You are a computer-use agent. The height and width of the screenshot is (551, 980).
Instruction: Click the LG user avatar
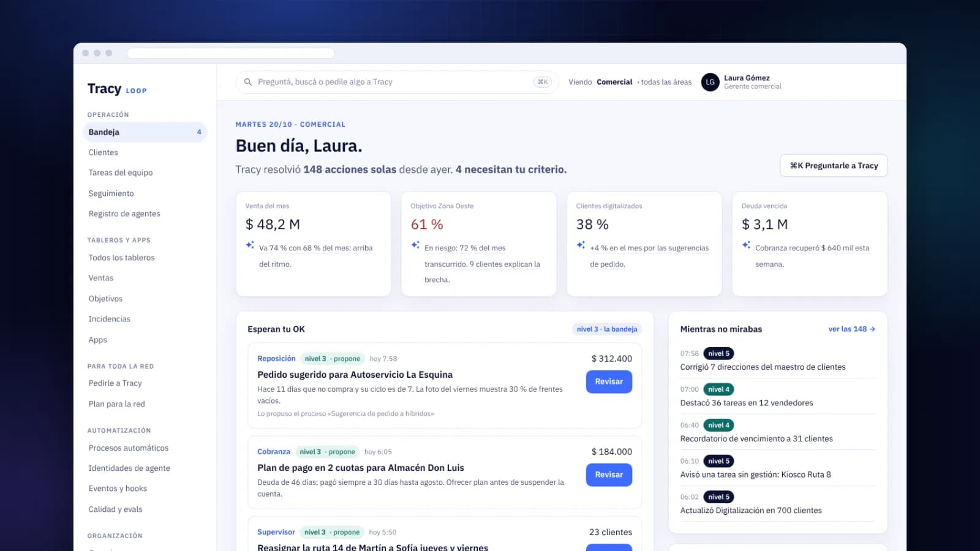(x=710, y=82)
